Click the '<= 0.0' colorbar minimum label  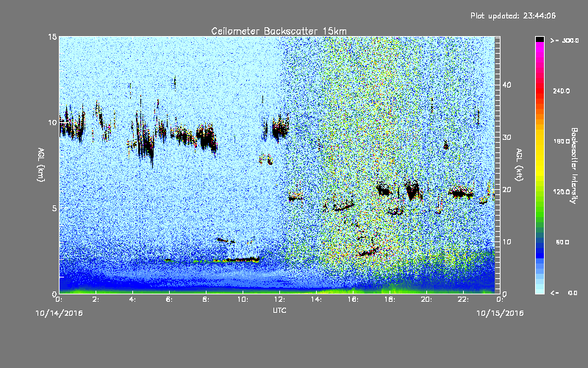564,292
